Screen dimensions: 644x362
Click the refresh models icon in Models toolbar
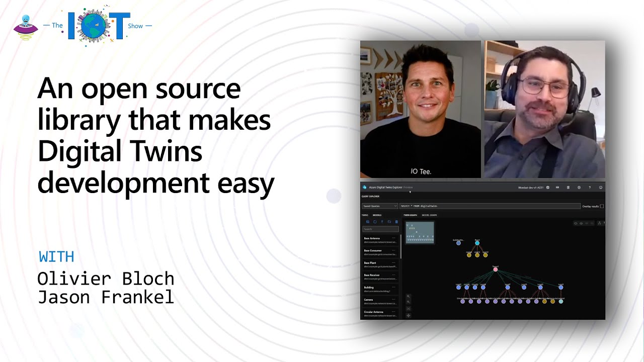click(x=375, y=222)
